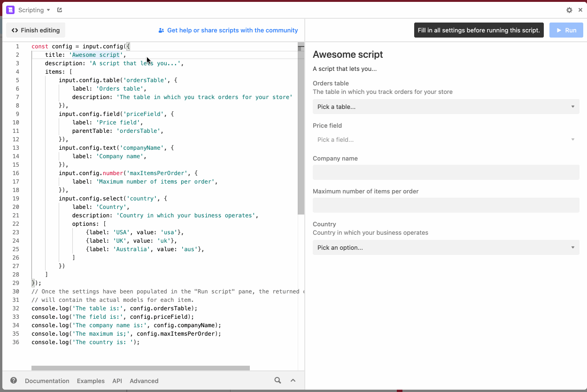Click the close X at top right
Screen dimensions: 587x392
coord(580,10)
